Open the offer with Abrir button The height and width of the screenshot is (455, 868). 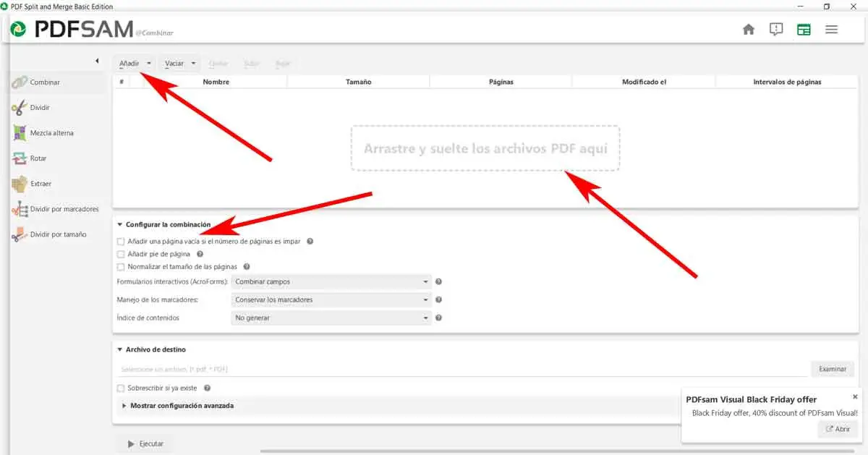[838, 429]
